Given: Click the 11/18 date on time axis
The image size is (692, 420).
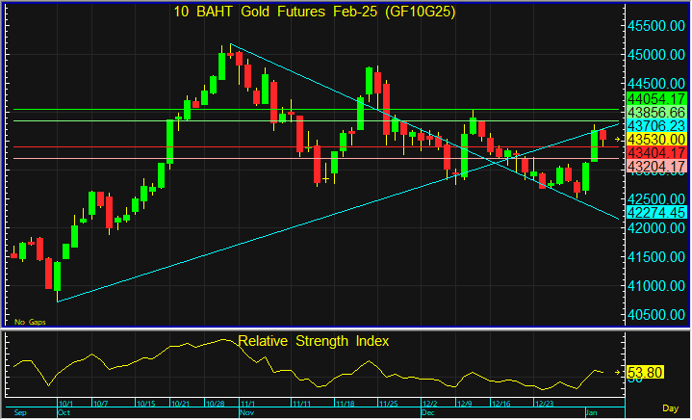Looking at the screenshot, I should click(x=347, y=403).
